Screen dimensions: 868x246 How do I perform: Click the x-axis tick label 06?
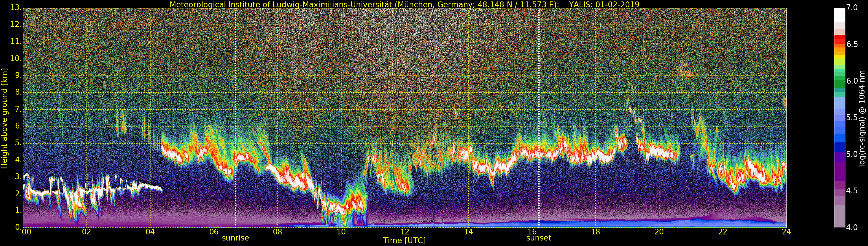[214, 232]
